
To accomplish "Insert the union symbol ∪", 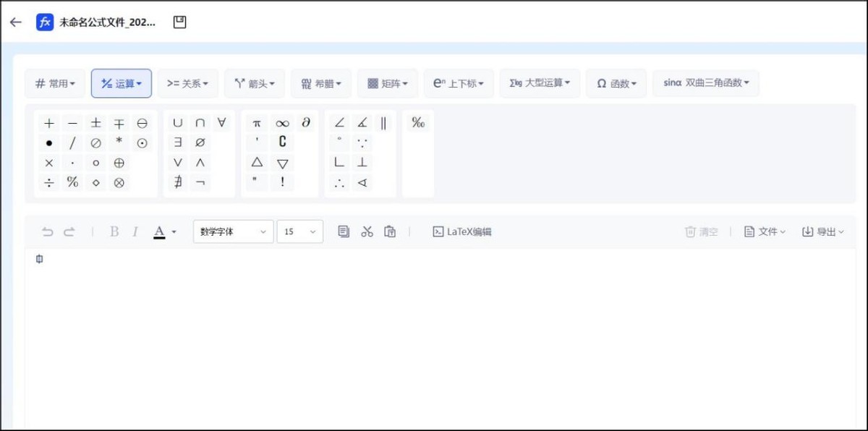I will [177, 122].
